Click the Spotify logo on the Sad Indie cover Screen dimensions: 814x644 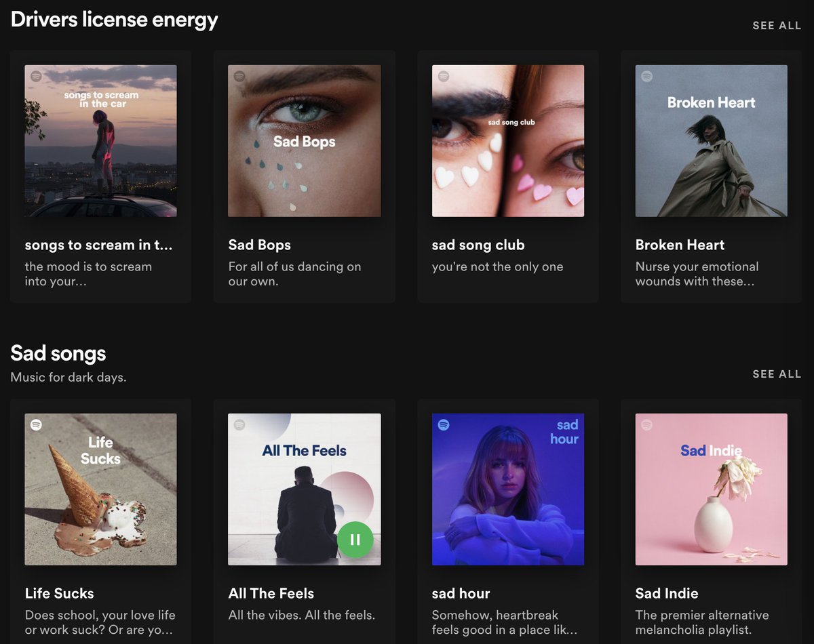click(646, 425)
